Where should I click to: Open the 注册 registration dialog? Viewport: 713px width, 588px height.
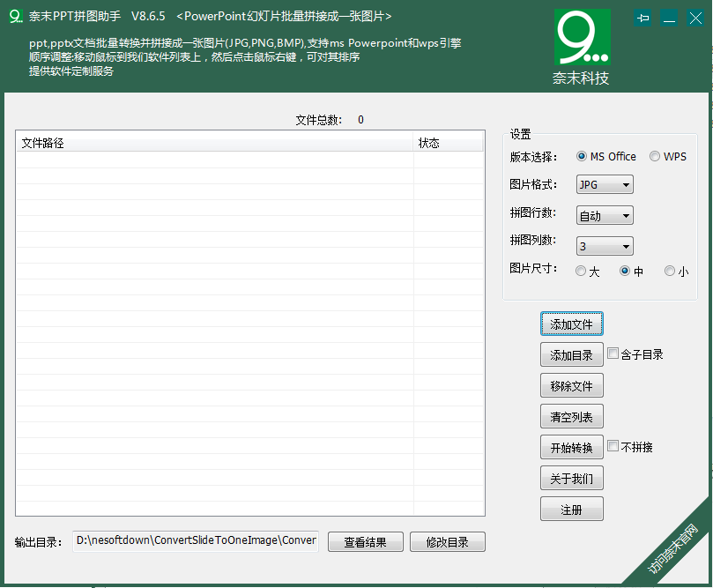pos(571,509)
